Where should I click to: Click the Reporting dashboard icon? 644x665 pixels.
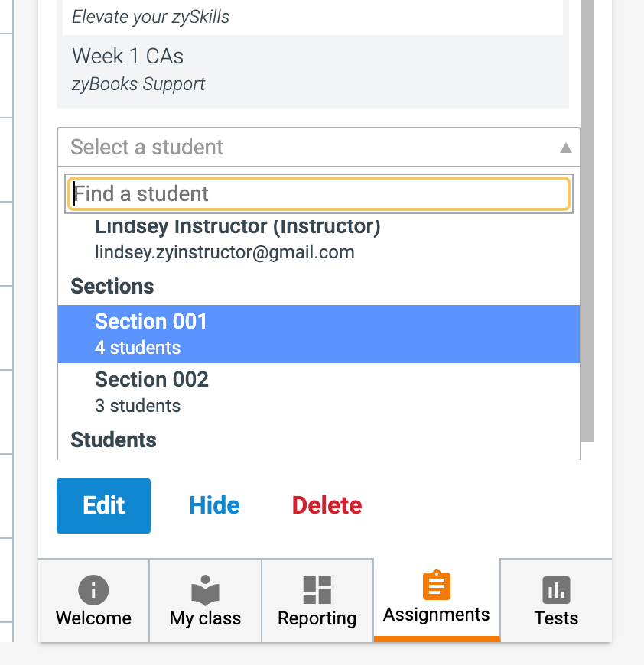(x=317, y=590)
